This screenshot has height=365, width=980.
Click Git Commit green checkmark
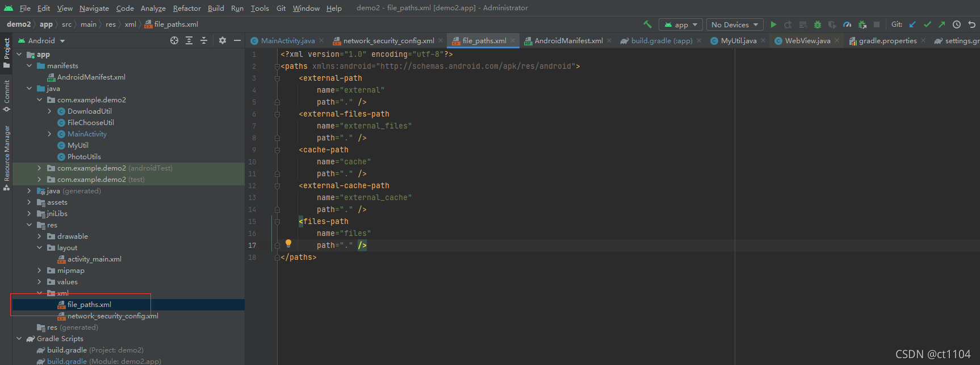pos(927,24)
